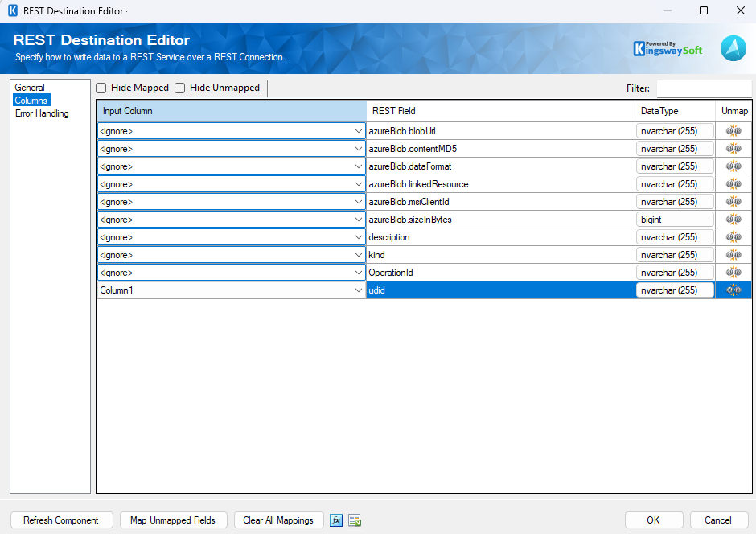Maximize the REST Destination Editor window

(x=704, y=10)
